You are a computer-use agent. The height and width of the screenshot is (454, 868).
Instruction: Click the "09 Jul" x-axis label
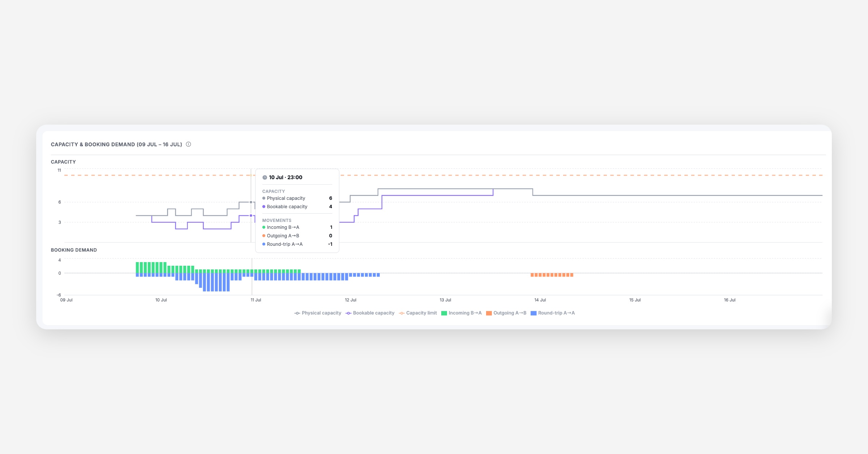click(x=66, y=300)
